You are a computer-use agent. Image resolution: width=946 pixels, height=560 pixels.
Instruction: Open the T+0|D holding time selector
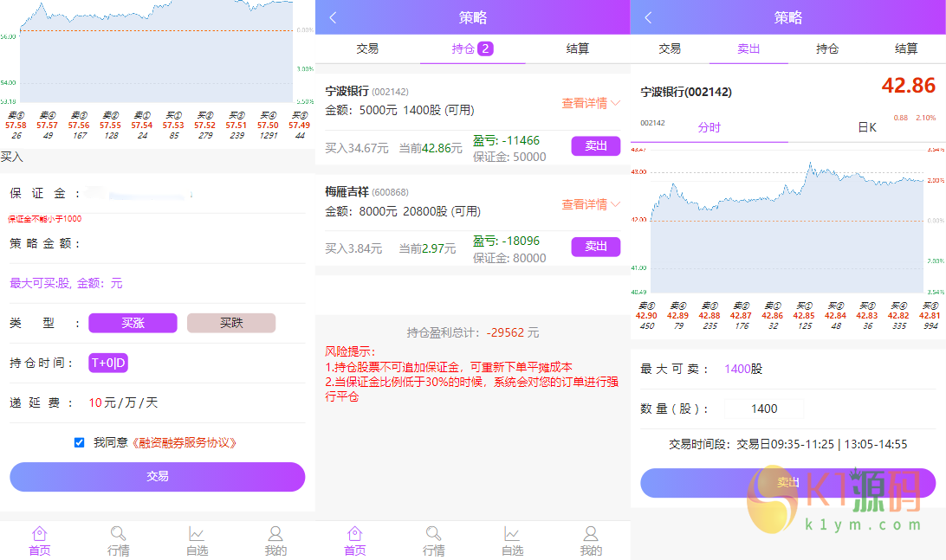(x=108, y=363)
